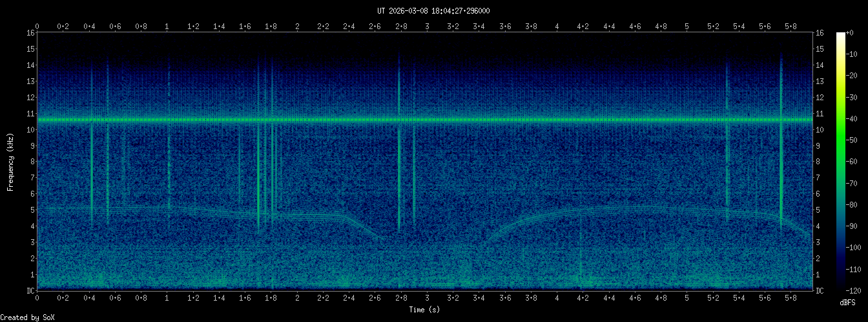Click the DC label on right frequency axis
This screenshot has height=322, width=868.
click(x=820, y=291)
